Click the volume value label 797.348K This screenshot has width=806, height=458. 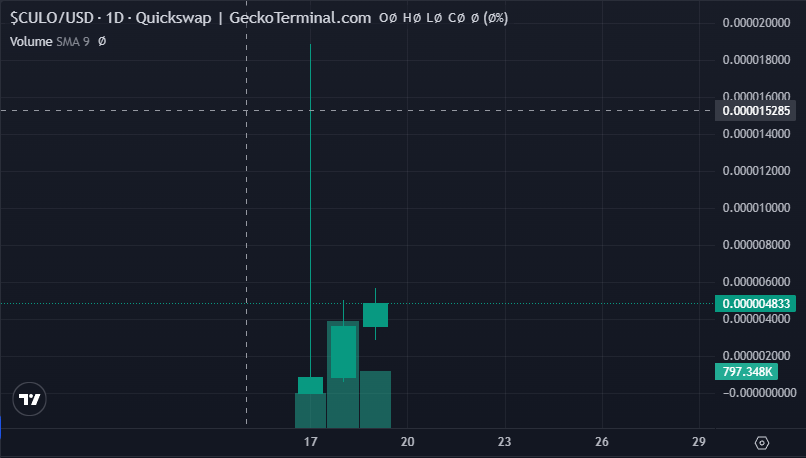746,372
